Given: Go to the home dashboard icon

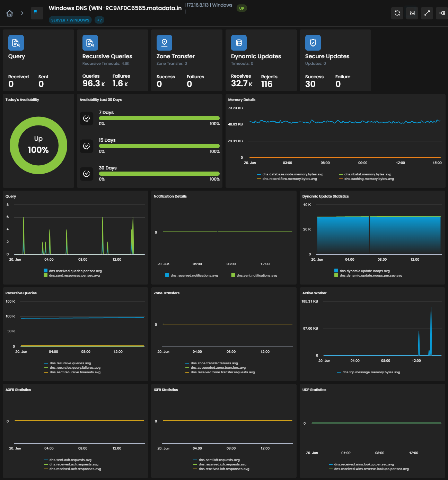Looking at the screenshot, I should 10,13.
